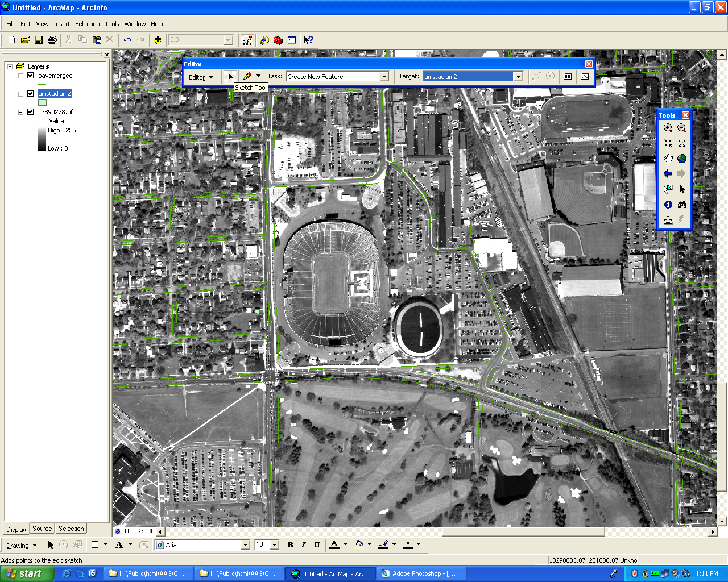Toggle visibility of umstadium2 layer

pos(31,94)
